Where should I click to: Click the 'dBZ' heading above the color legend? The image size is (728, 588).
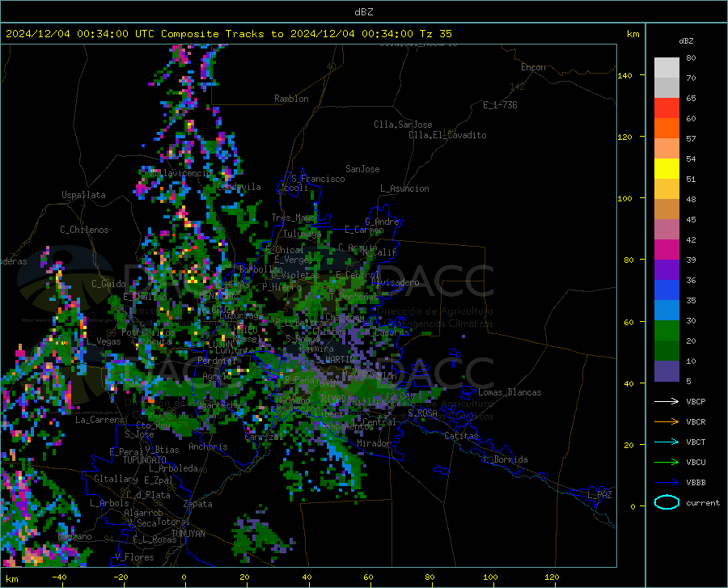coord(686,40)
